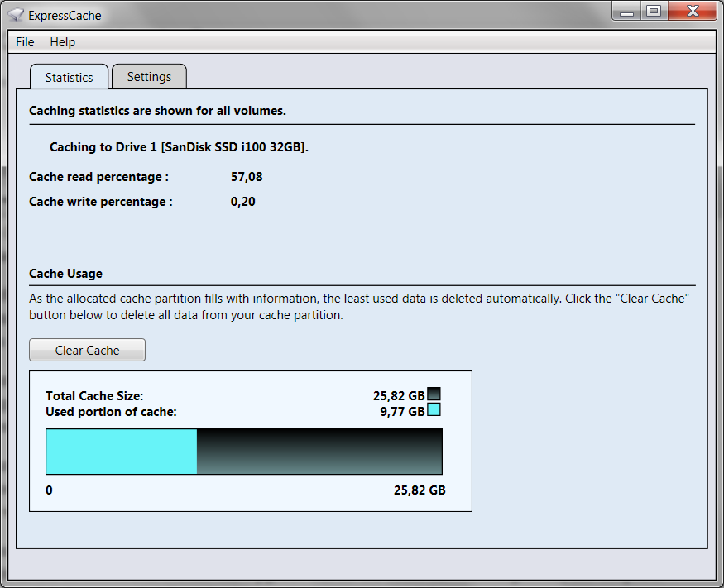Click the 'Used portion of cache:' label
This screenshot has width=724, height=588.
click(x=111, y=412)
